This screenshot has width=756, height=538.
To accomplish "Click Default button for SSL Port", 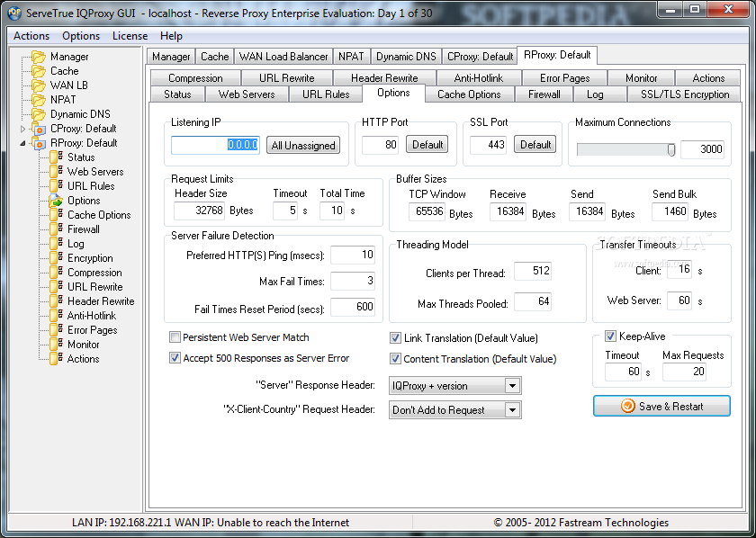I will point(535,144).
